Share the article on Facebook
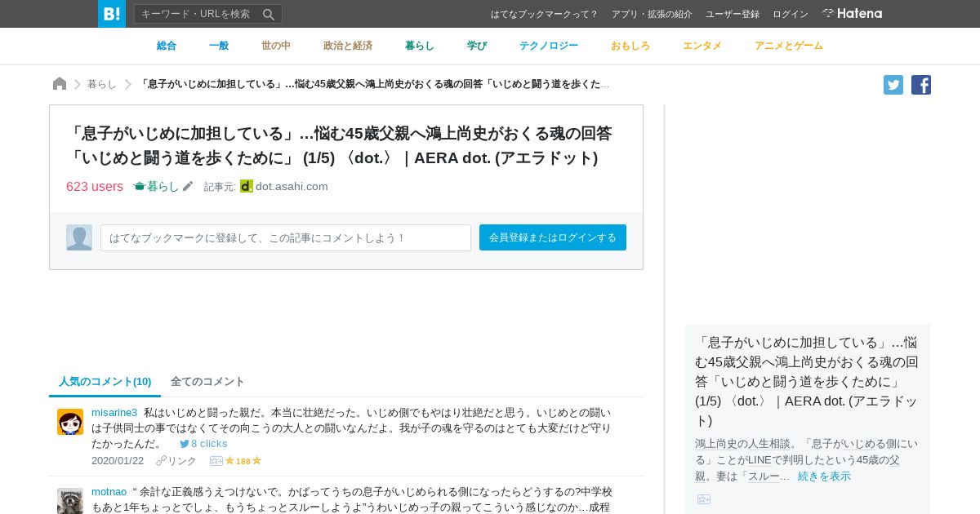This screenshot has height=514, width=980. (921, 85)
